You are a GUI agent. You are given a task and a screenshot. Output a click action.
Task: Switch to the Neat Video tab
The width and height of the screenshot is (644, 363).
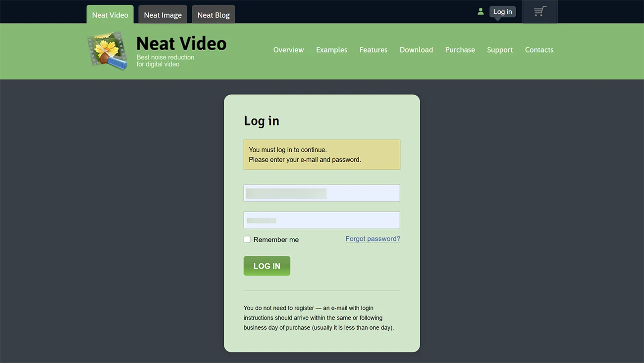tap(110, 14)
